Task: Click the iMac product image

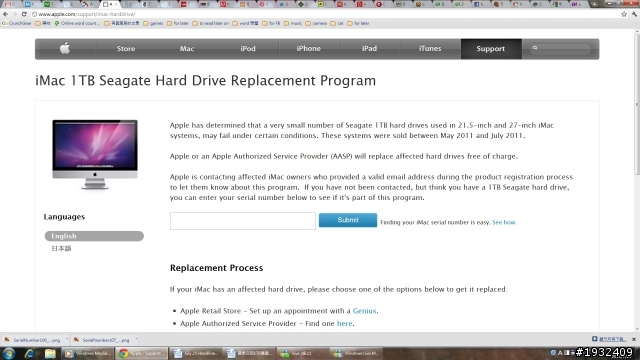Action: tap(95, 155)
